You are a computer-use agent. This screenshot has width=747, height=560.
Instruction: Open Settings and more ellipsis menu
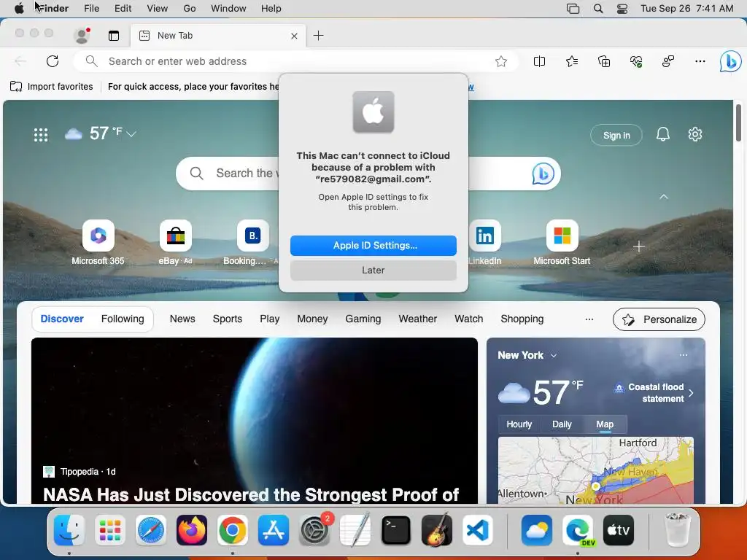tap(700, 61)
